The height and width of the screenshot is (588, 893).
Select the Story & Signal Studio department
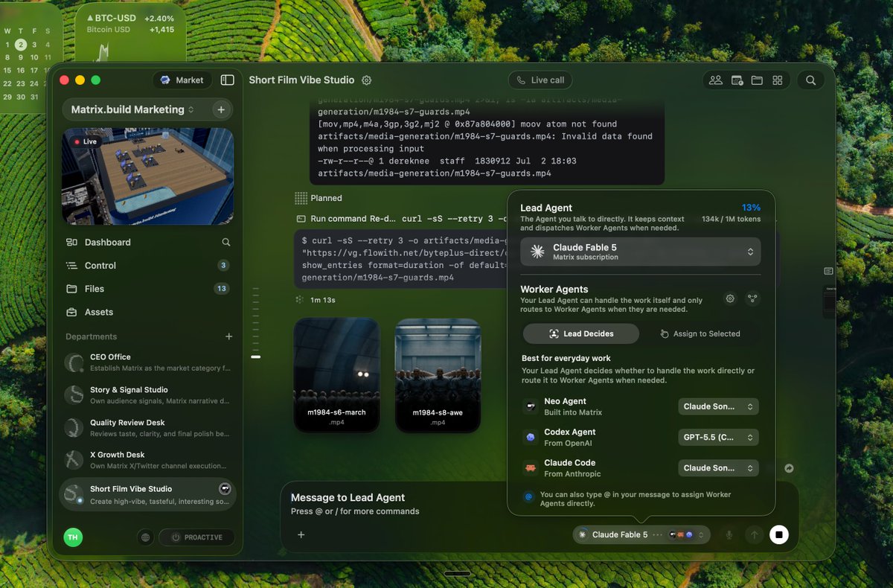[x=147, y=395]
